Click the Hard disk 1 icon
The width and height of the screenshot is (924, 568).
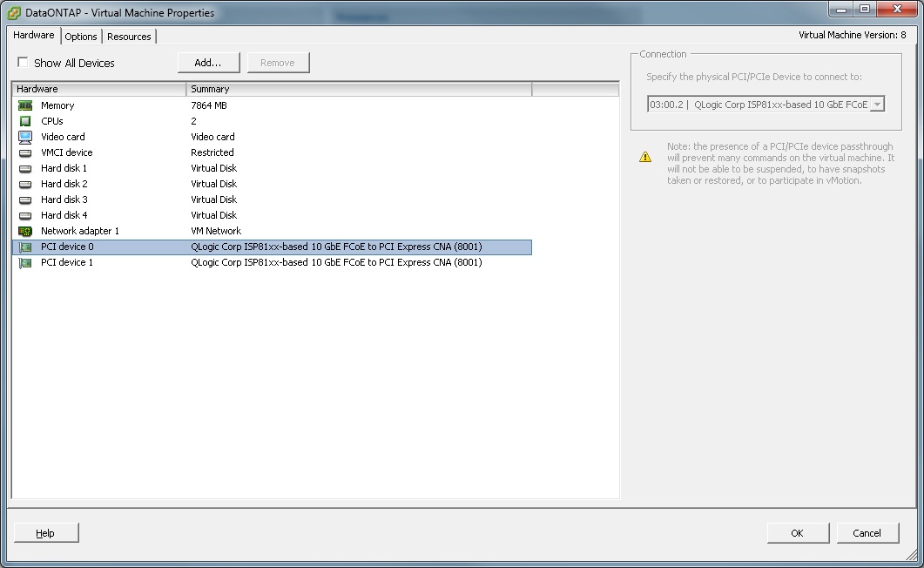pos(25,168)
